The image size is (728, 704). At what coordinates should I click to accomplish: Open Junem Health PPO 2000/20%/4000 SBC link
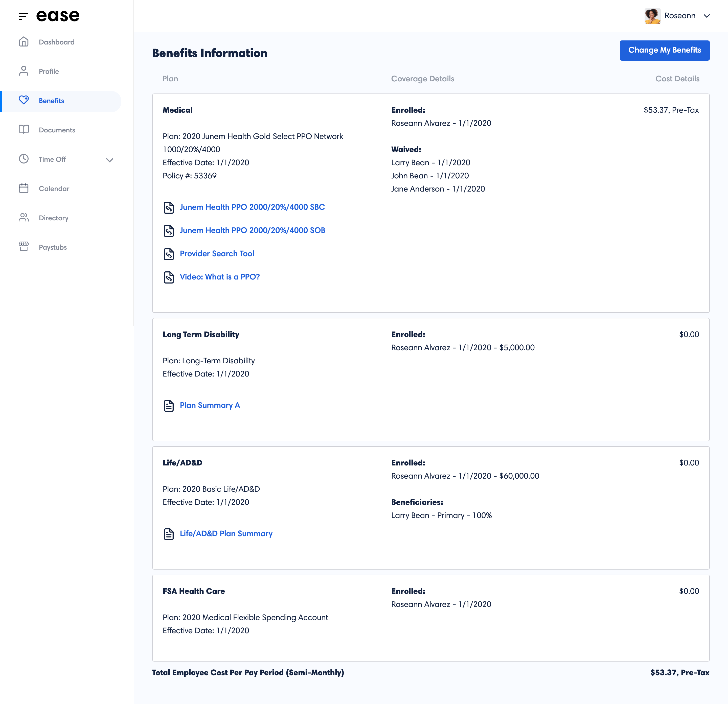point(252,207)
